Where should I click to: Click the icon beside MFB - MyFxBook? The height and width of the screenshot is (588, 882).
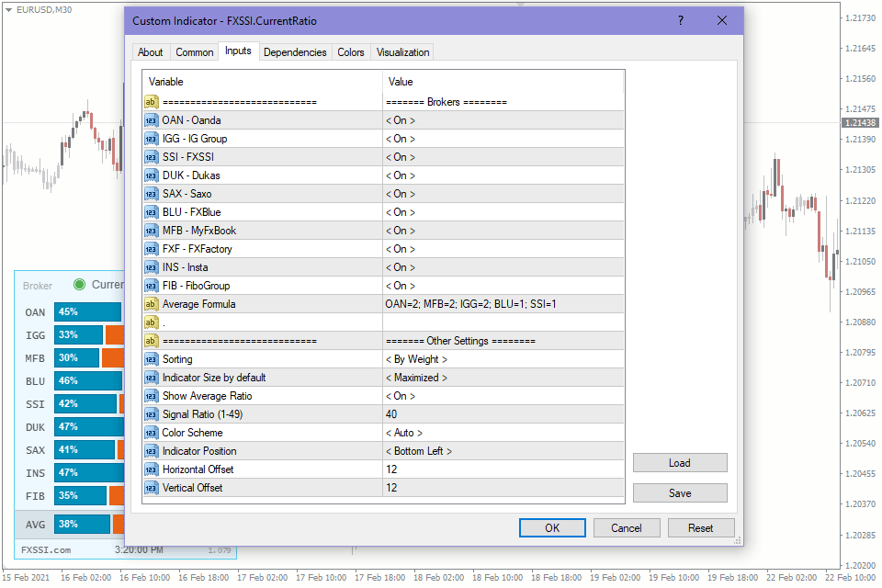coord(152,231)
